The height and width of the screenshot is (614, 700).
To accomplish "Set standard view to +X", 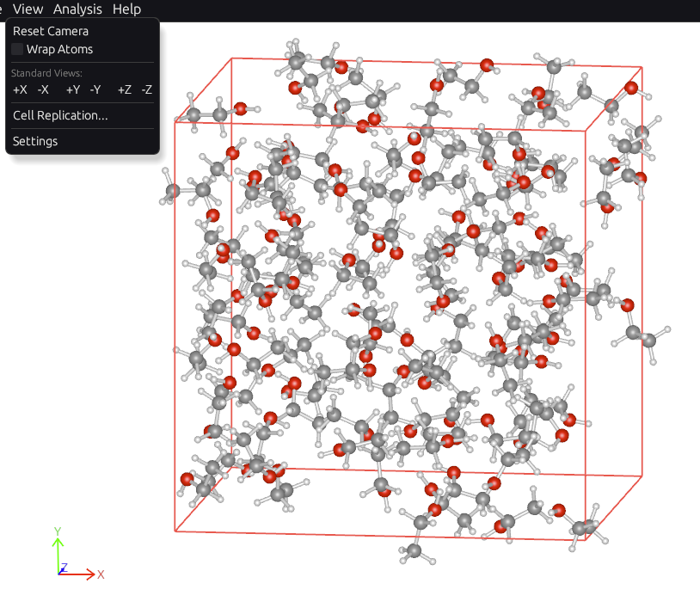I will [20, 89].
